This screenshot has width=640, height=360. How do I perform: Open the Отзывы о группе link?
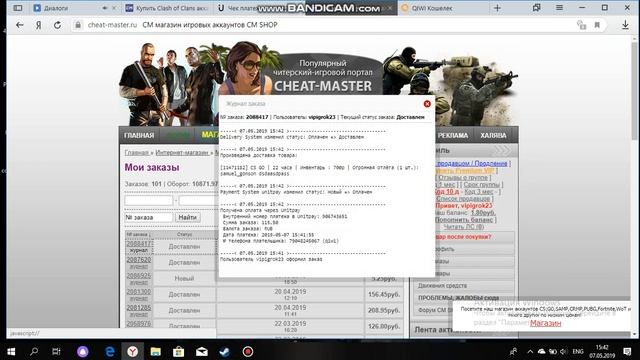[463, 178]
